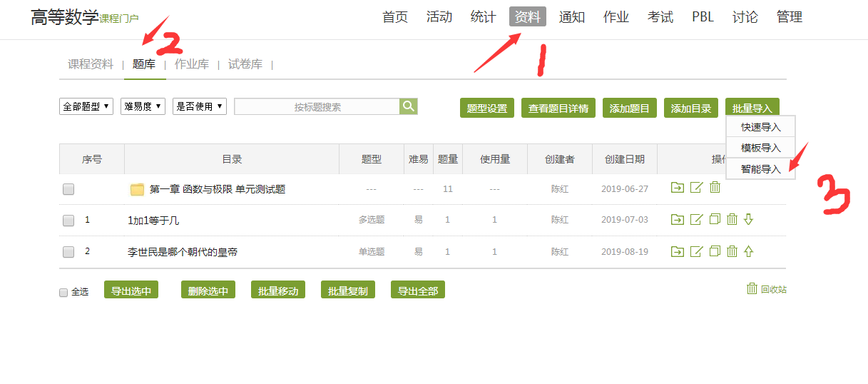Open 讨论 in top navigation

pos(745,17)
